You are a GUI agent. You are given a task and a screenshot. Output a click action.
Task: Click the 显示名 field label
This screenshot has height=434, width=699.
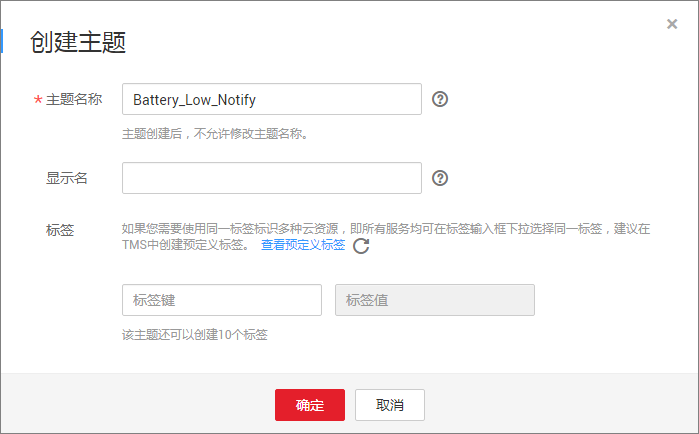(67, 178)
